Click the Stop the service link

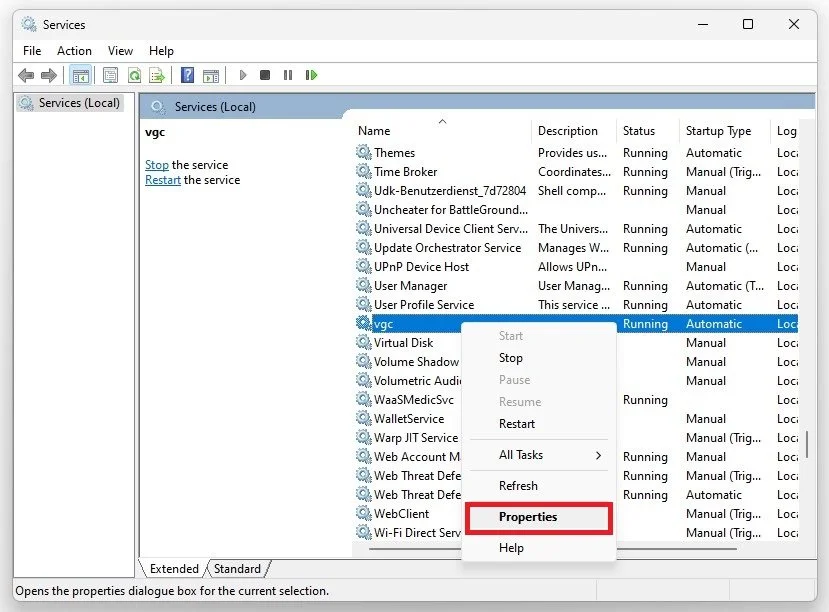[156, 165]
